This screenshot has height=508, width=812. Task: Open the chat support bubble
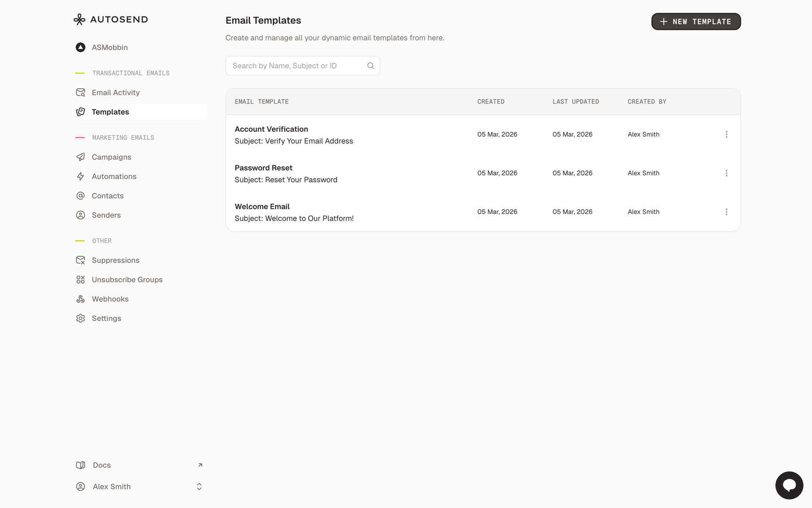[789, 485]
